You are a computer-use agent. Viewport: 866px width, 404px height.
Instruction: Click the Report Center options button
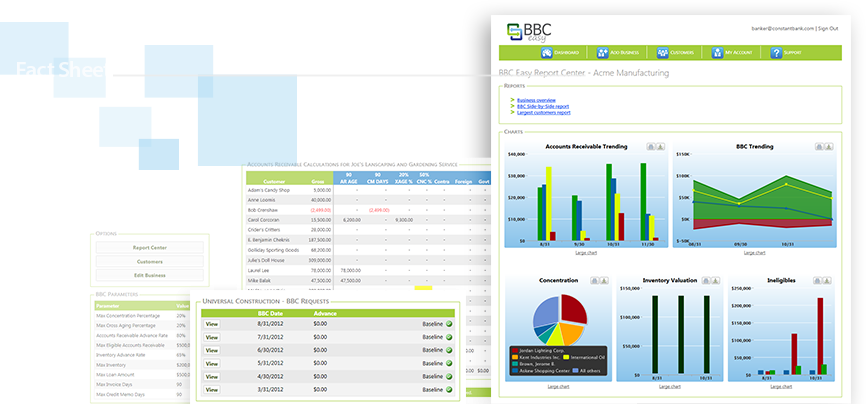click(x=149, y=248)
